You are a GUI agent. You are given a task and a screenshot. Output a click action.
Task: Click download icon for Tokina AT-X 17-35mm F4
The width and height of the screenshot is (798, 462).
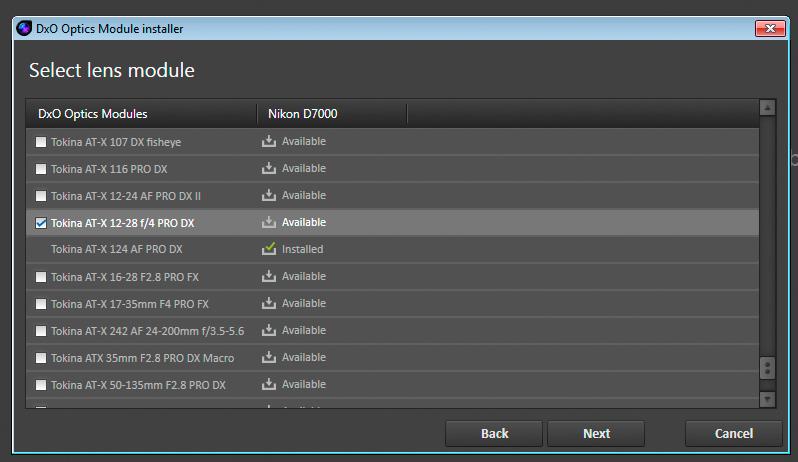pyautogui.click(x=269, y=303)
